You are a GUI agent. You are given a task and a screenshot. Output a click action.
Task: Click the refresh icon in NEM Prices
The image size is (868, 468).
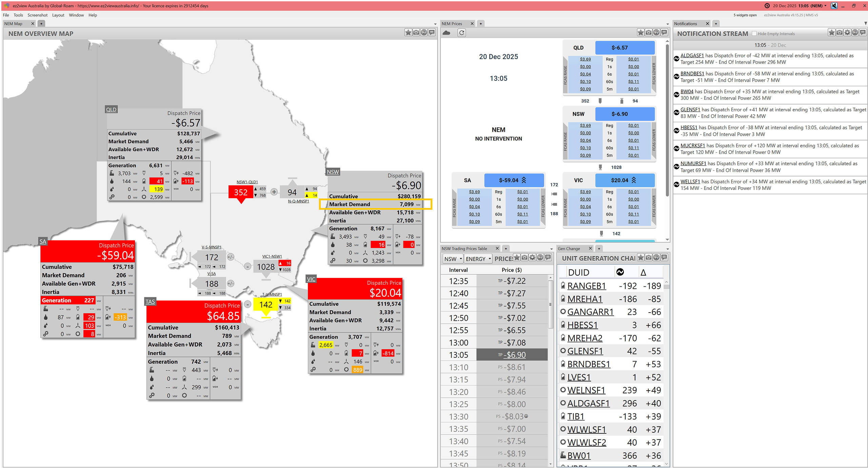click(x=461, y=33)
